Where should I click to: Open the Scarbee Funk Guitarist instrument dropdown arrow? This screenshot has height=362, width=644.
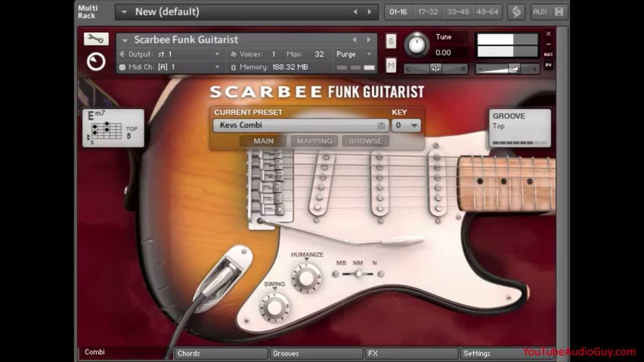point(124,40)
